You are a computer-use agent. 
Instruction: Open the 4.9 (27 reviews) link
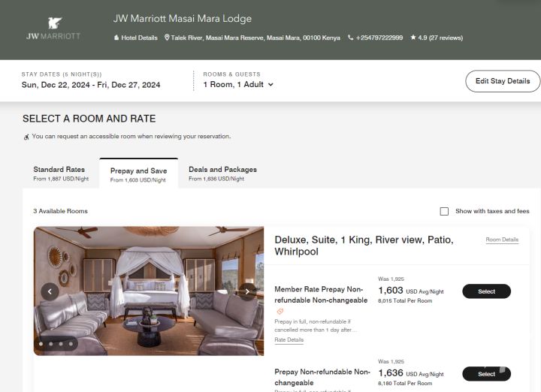(x=440, y=38)
